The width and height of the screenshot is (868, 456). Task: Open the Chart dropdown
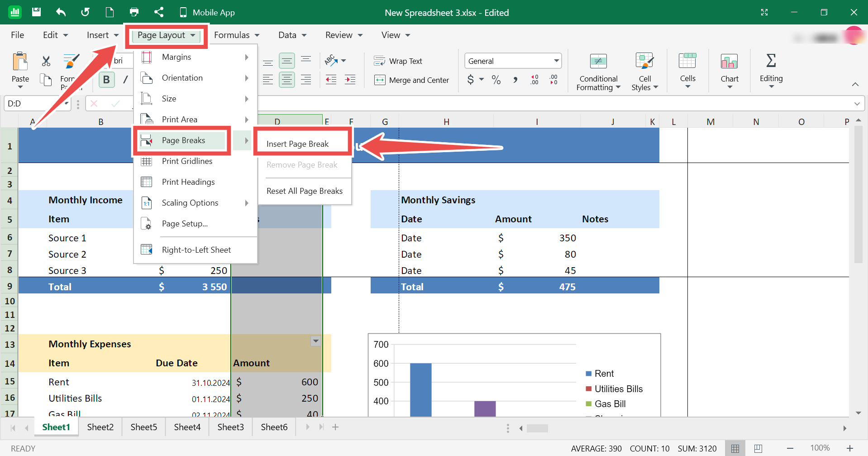[730, 71]
